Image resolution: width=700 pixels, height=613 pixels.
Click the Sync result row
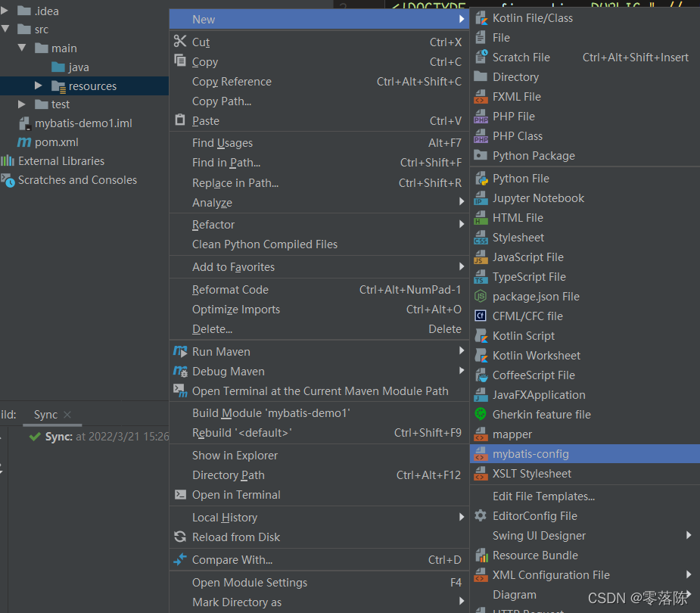98,437
